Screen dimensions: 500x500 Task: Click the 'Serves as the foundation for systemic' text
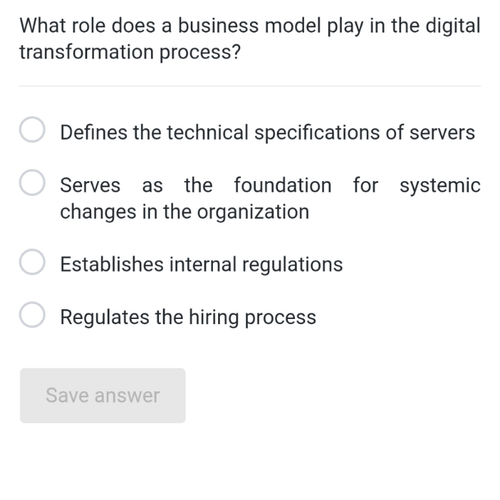[270, 185]
